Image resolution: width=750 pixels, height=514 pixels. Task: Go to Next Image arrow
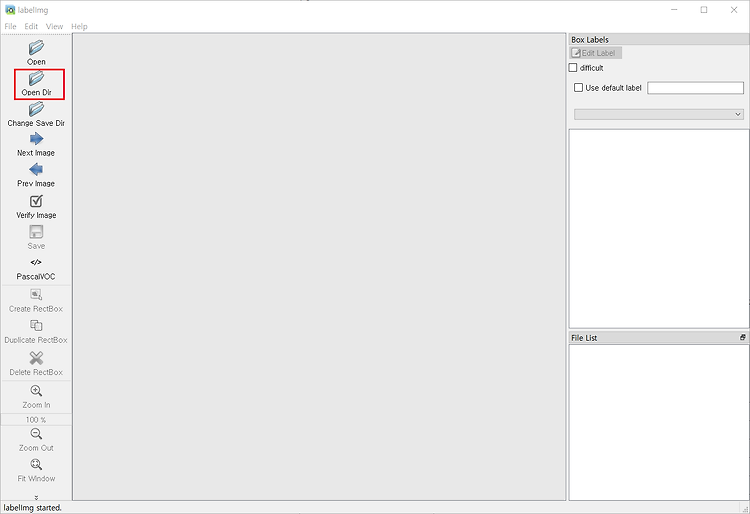36,139
